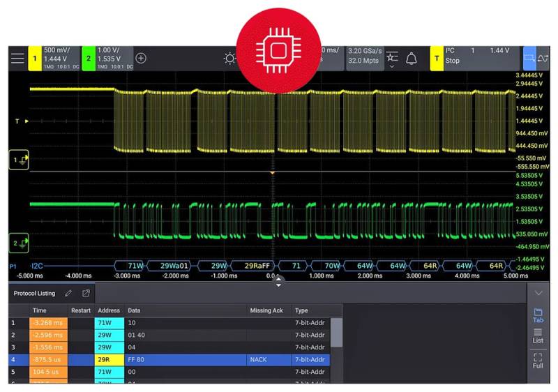Open channel 1 500 mV/ scale settings
The image size is (558, 392).
pos(61,59)
